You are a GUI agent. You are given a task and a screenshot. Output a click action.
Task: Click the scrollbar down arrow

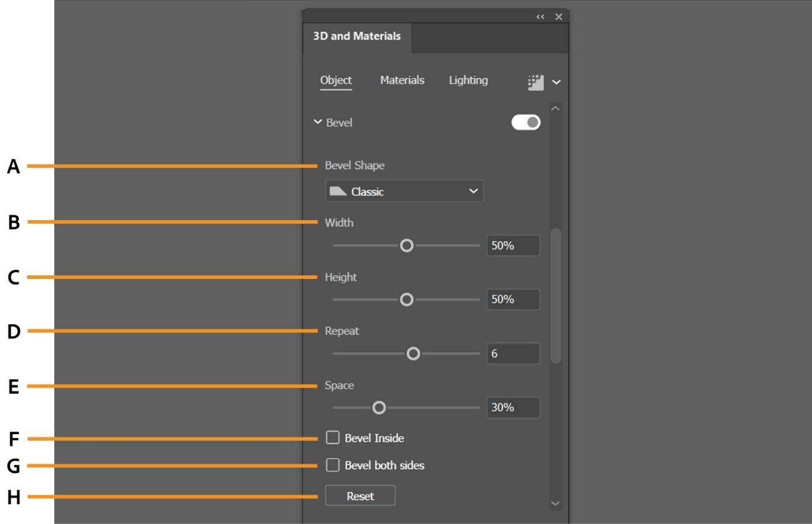(x=555, y=503)
